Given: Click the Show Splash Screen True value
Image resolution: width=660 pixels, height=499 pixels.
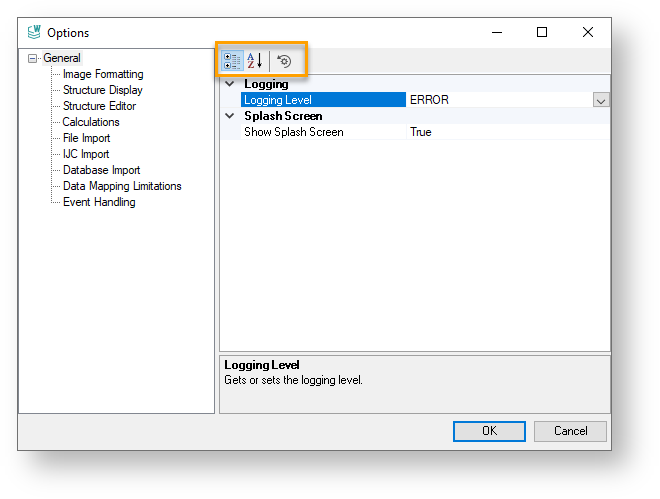Looking at the screenshot, I should click(x=421, y=132).
